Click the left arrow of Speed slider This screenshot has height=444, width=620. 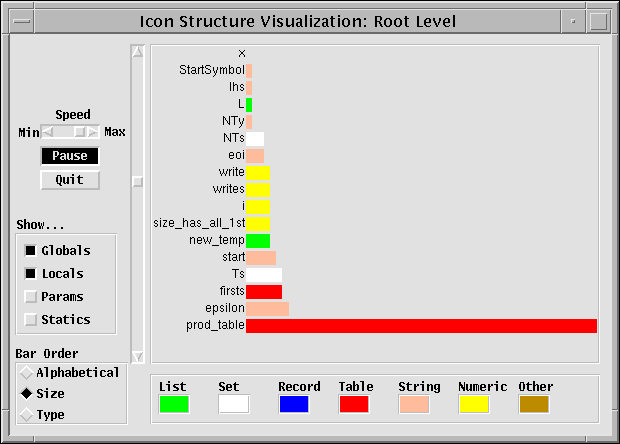pyautogui.click(x=47, y=132)
